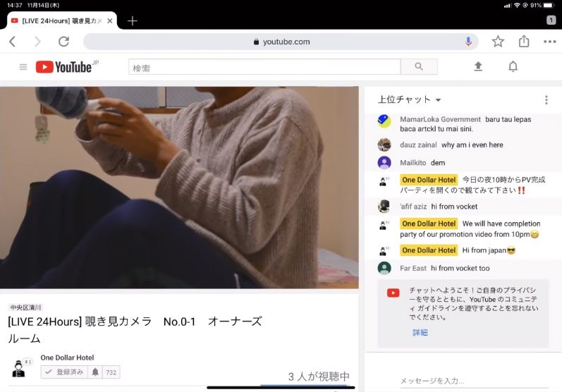Click the iPad battery status indicator
562x392 pixels.
(x=549, y=6)
